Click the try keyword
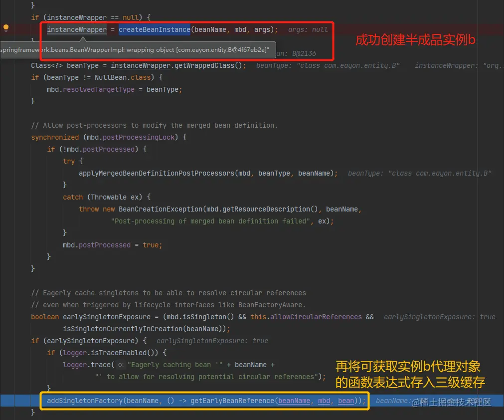This screenshot has height=420, width=504. tap(69, 162)
